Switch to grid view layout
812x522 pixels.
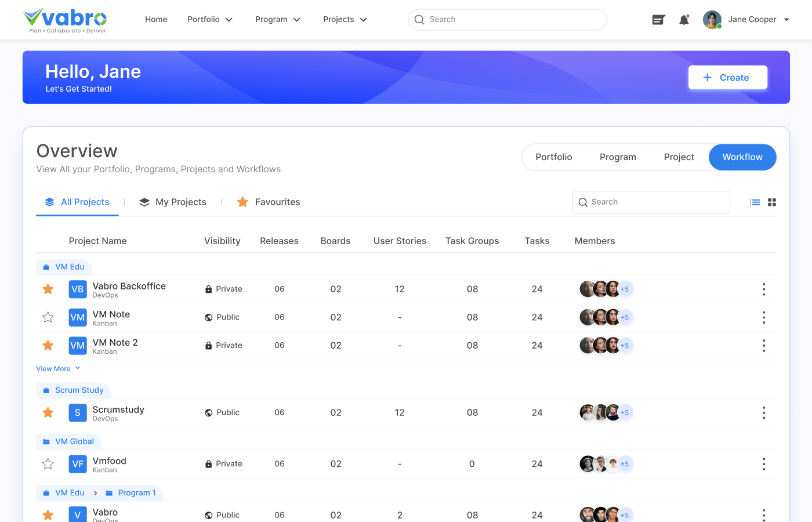tap(772, 202)
